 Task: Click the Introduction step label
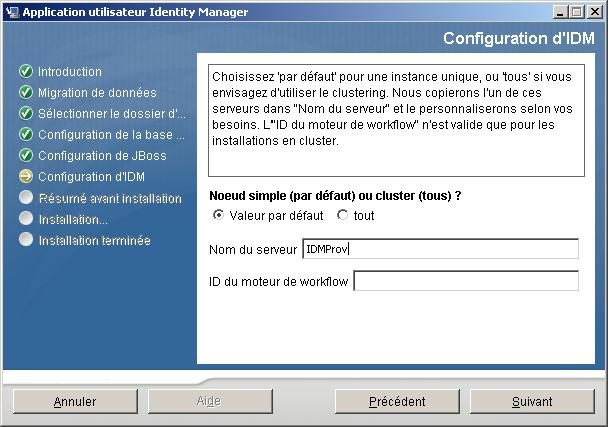70,71
